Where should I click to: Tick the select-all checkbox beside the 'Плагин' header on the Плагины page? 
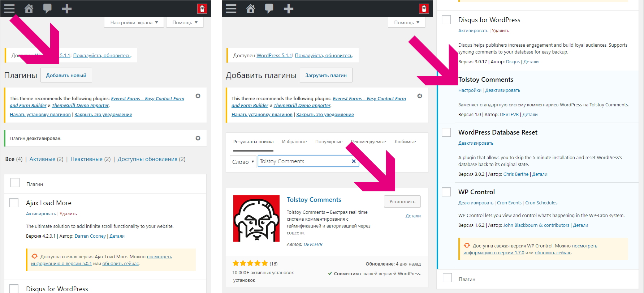15,183
